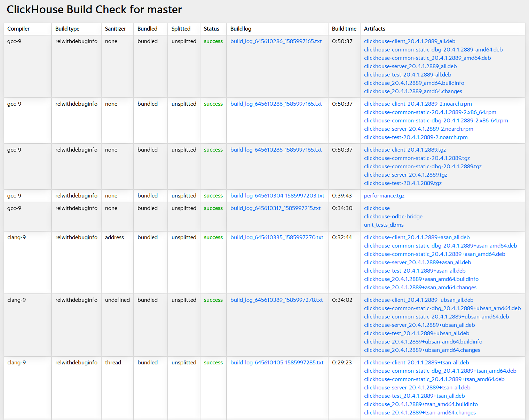Download clickhouse-test-20.4.1.2889.tgz archive

pos(403,183)
